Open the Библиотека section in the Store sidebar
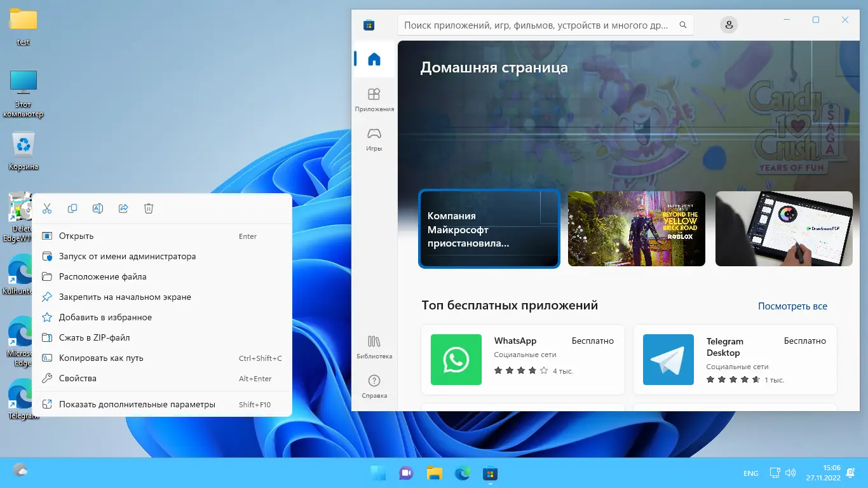Viewport: 868px width, 488px height. pos(374,347)
